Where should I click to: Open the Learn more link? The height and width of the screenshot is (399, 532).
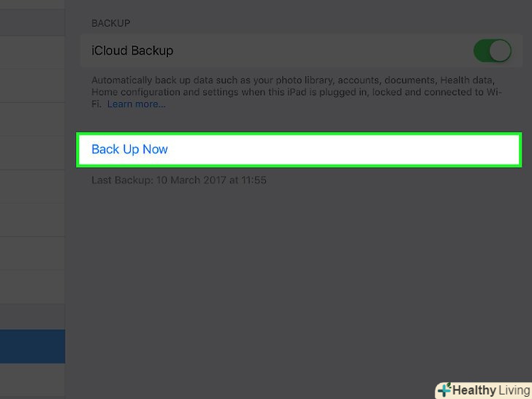(x=137, y=104)
